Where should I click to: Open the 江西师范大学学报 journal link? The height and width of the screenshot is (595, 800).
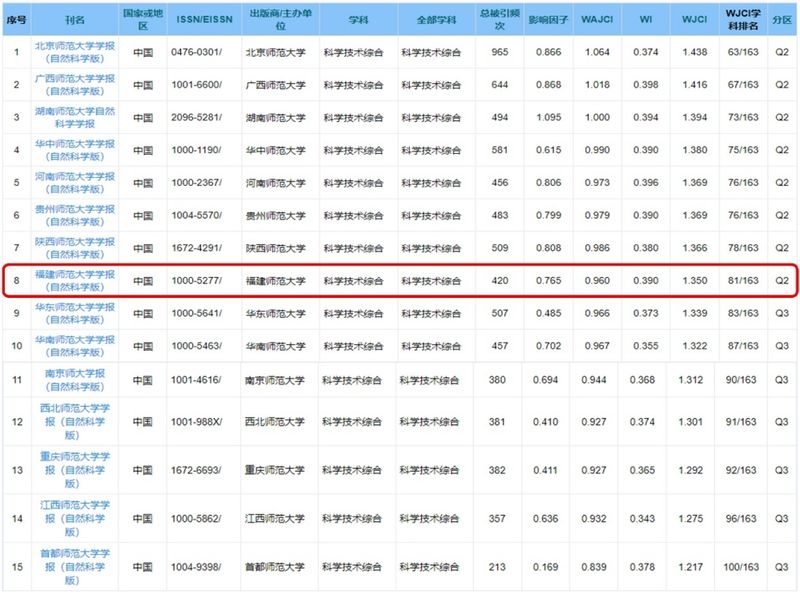75,517
